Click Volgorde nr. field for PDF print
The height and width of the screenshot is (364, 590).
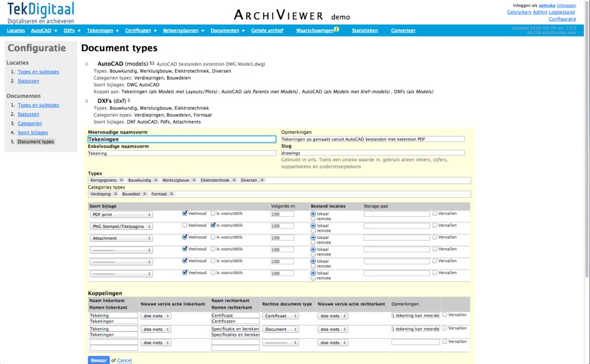pos(282,214)
